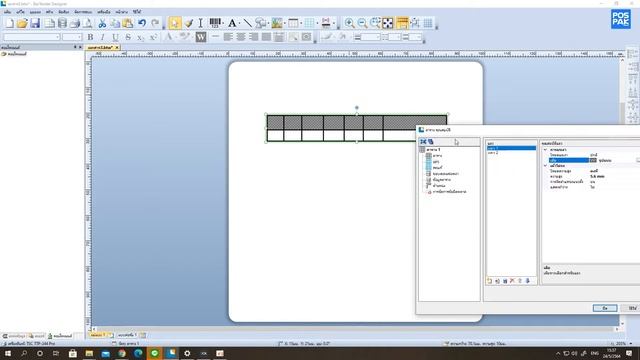
Task: Open the third menu bar item
Action: click(x=35, y=12)
